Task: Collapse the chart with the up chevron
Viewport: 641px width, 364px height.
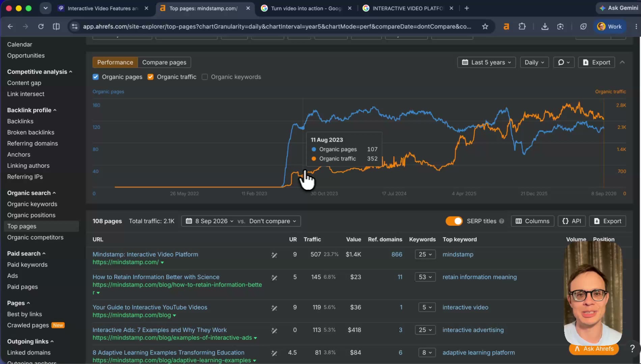Action: pyautogui.click(x=622, y=62)
